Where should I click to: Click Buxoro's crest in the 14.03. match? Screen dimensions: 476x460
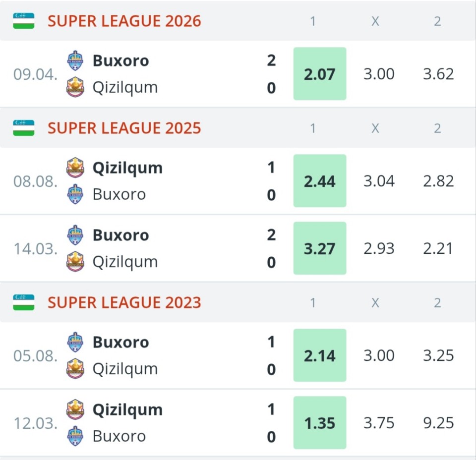coord(75,235)
